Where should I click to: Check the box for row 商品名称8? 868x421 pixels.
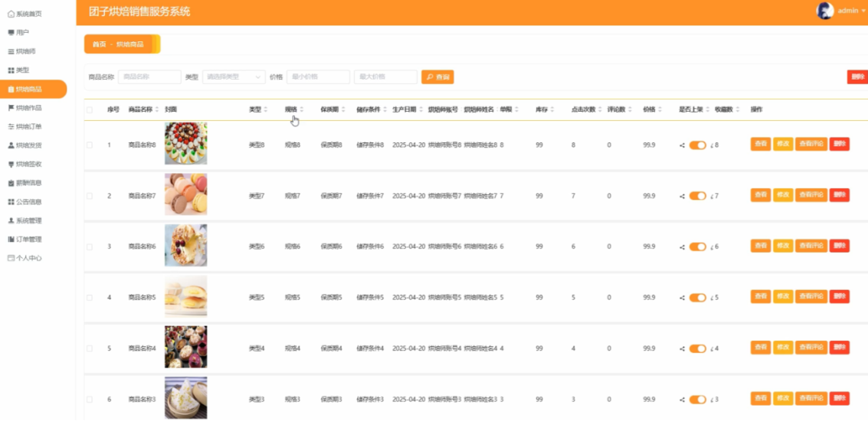point(90,145)
